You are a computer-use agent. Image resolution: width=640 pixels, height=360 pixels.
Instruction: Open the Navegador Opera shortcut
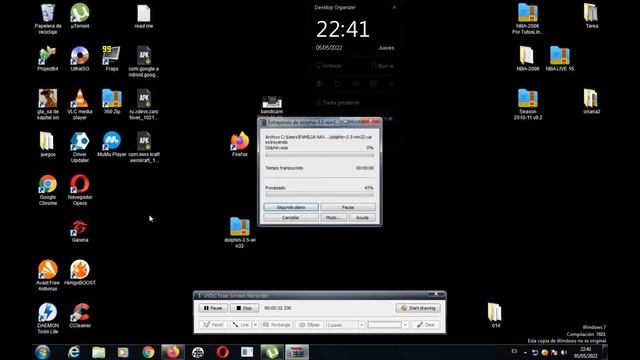[80, 190]
